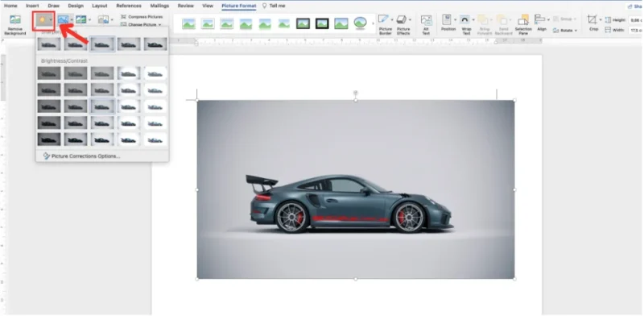Open the Home tab
This screenshot has width=644, height=316.
point(10,6)
